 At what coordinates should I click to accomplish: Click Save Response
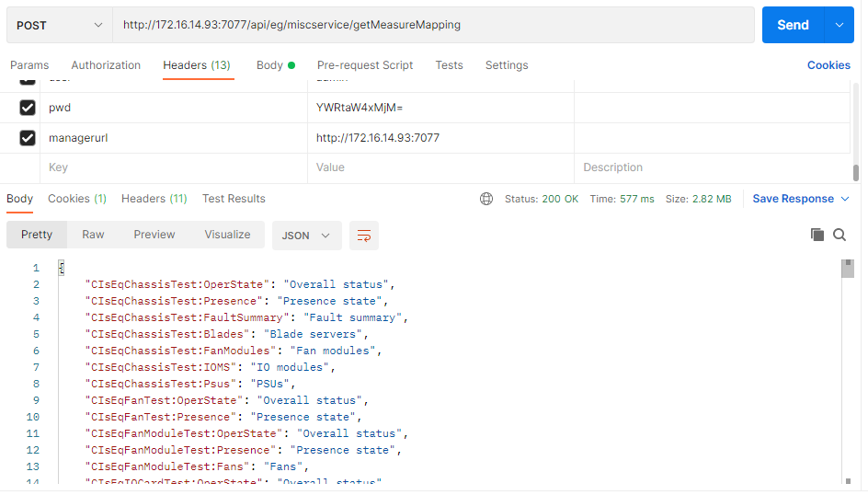pyautogui.click(x=793, y=199)
